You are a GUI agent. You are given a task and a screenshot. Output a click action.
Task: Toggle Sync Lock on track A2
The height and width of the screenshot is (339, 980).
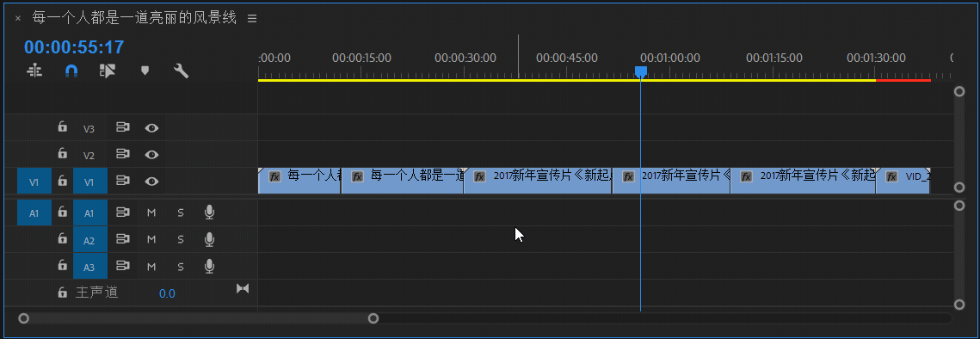pyautogui.click(x=122, y=239)
